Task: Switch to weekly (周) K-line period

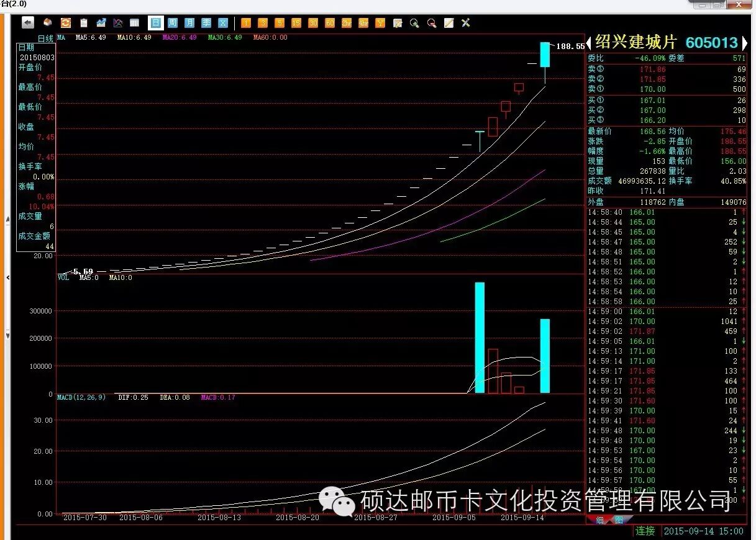Action: pyautogui.click(x=172, y=23)
